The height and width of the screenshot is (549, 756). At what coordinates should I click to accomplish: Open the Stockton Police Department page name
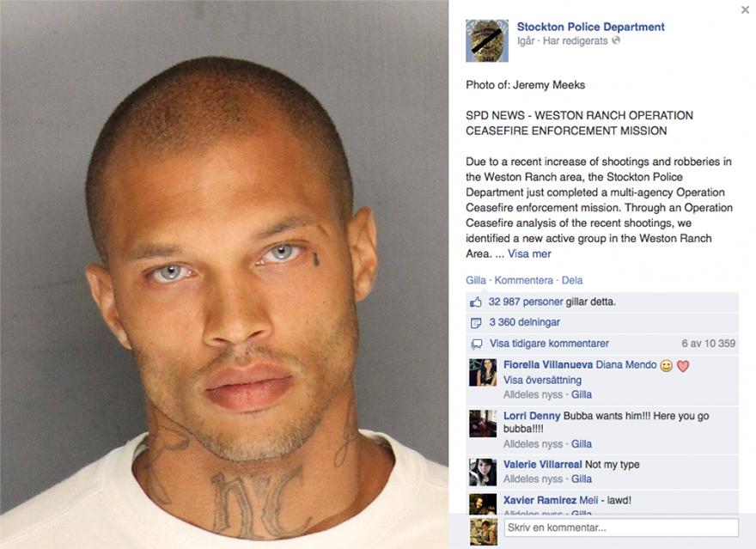pos(591,27)
